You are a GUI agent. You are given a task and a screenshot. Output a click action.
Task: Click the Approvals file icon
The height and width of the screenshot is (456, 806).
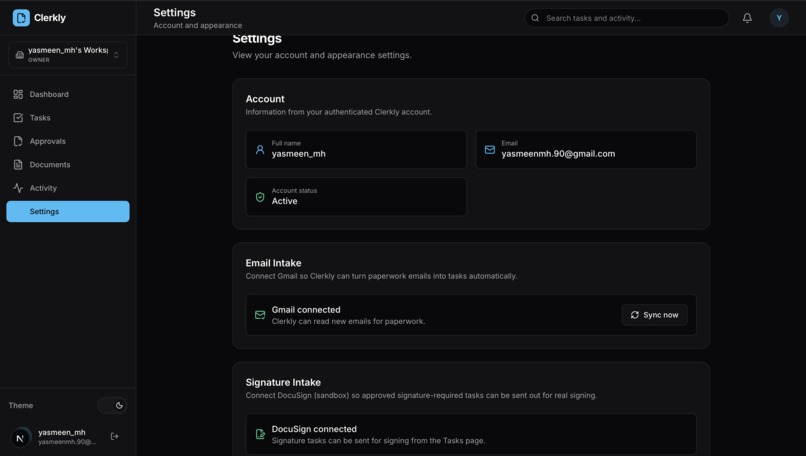click(x=18, y=141)
